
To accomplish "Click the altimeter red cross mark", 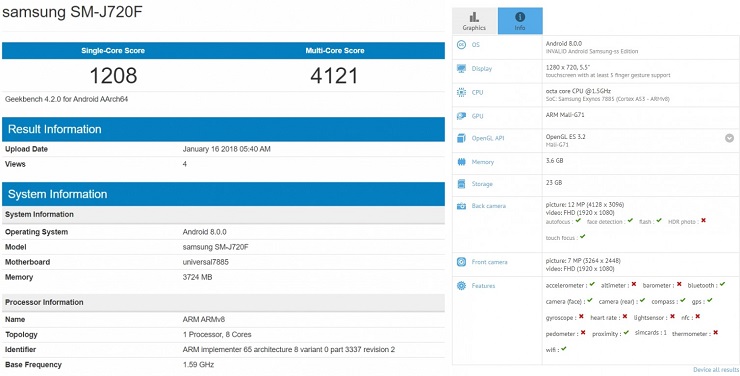I will coord(634,284).
